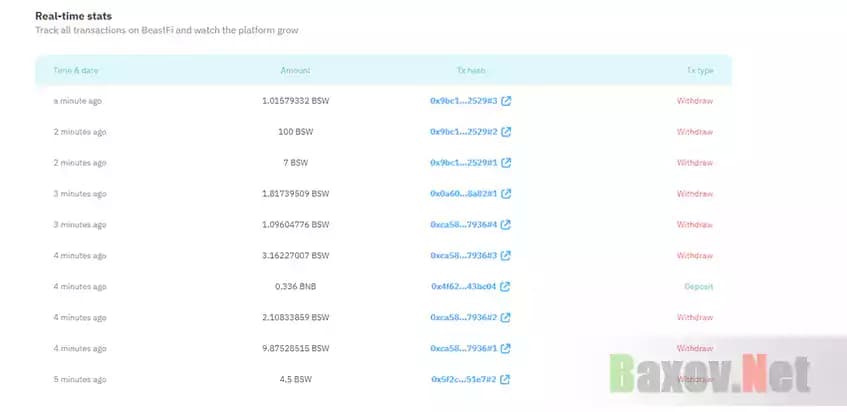The width and height of the screenshot is (847, 412).
Task: Click the 0x4f62...43bc04 hash text link
Action: point(464,287)
